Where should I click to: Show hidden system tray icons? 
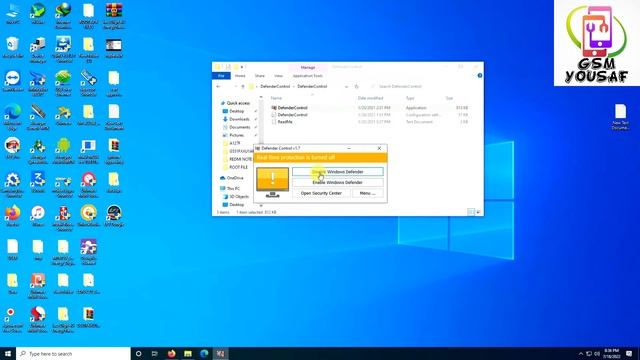(581, 353)
